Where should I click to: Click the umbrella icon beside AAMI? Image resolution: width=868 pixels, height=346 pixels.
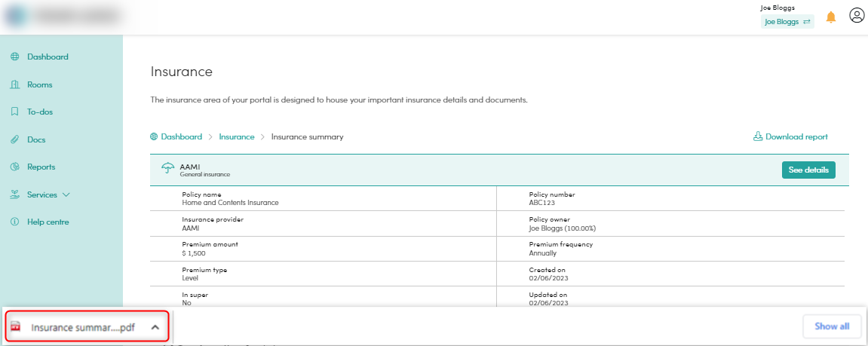click(167, 168)
